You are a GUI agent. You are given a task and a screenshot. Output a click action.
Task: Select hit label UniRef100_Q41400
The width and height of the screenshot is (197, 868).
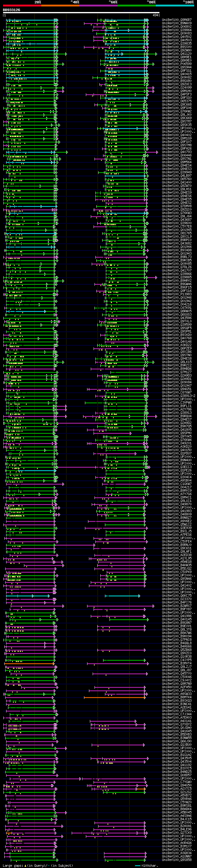click(x=177, y=182)
